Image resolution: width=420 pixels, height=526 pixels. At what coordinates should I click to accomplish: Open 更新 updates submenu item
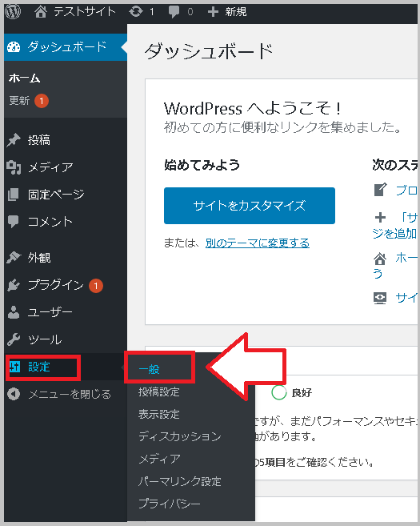19,100
